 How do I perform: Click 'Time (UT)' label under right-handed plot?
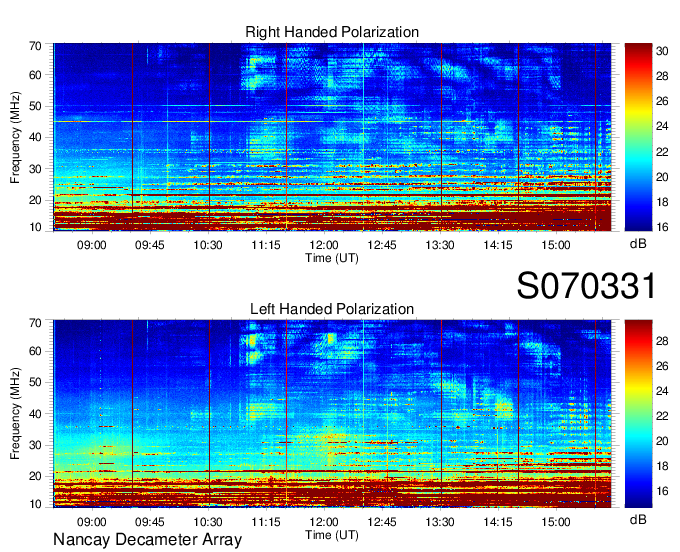(x=332, y=258)
